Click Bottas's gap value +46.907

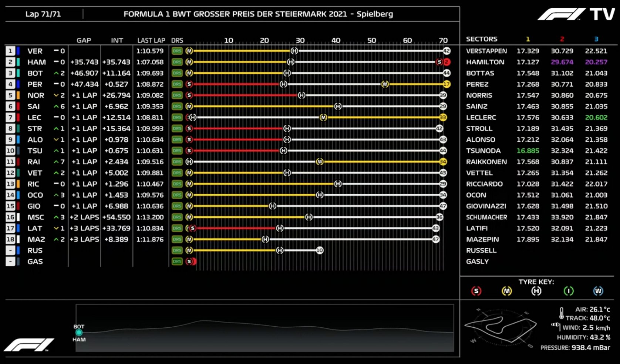point(84,73)
